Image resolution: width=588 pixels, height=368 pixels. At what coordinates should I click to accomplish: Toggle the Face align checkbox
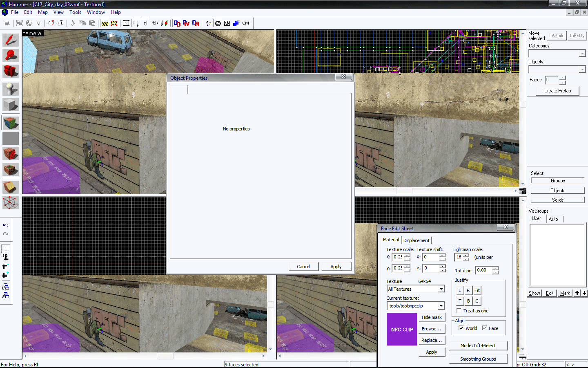coord(484,328)
